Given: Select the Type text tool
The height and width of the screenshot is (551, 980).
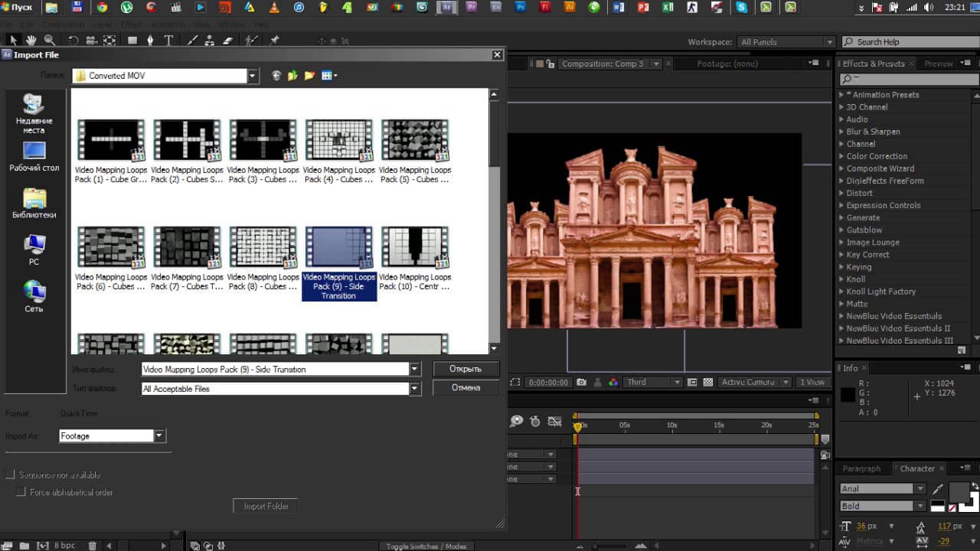Looking at the screenshot, I should click(x=168, y=40).
